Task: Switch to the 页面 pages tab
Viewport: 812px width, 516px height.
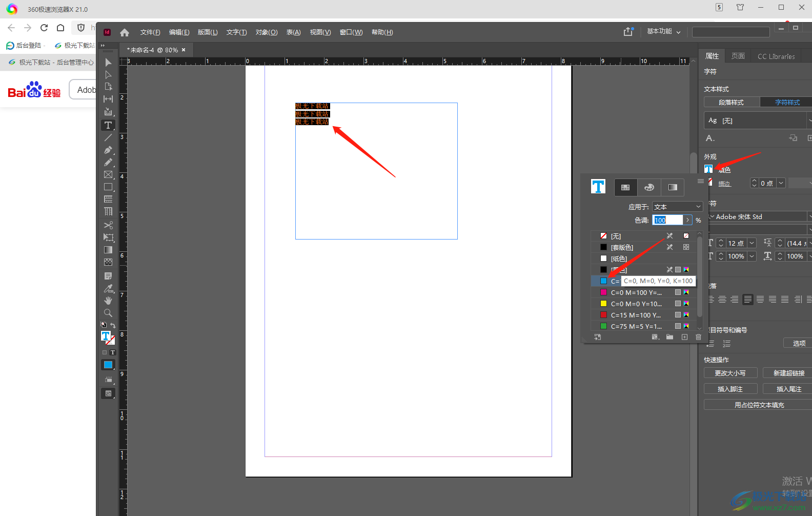Action: point(738,56)
